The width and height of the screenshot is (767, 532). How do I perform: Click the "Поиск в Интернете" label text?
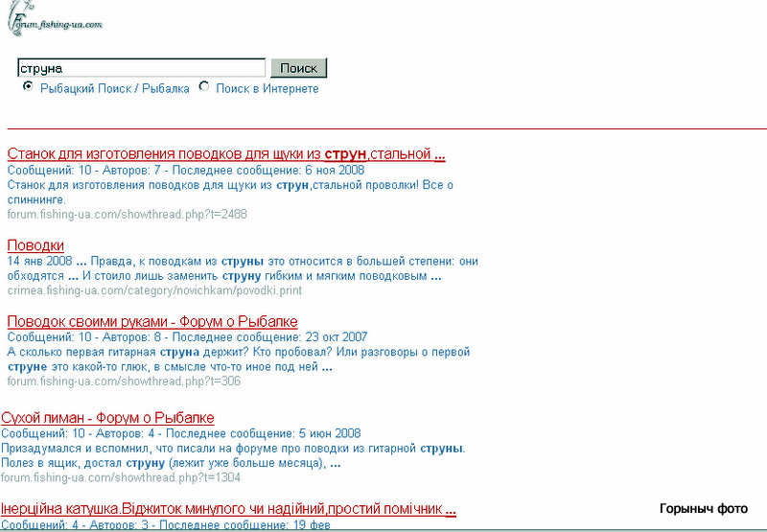tap(267, 88)
